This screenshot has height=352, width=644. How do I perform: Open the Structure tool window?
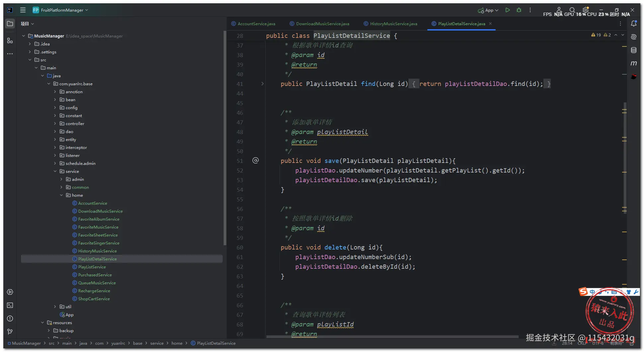point(10,40)
